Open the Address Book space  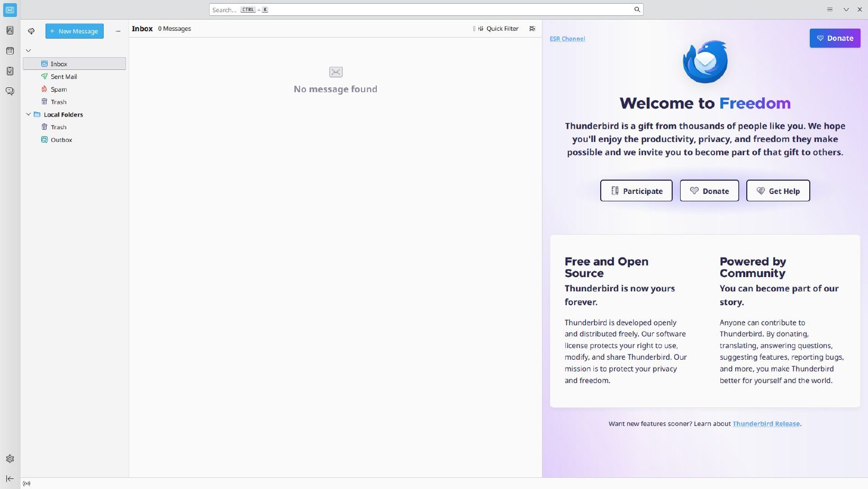10,31
